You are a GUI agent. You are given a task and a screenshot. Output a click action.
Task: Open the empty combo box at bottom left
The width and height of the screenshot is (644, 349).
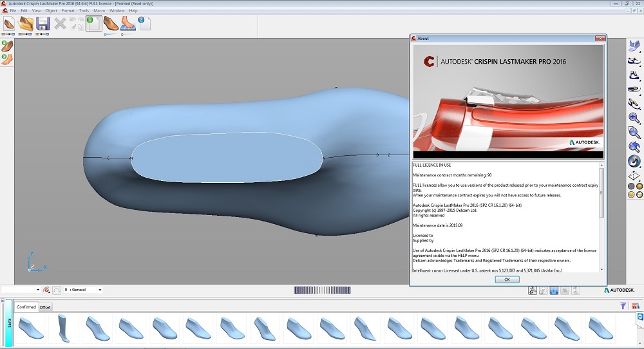37,290
